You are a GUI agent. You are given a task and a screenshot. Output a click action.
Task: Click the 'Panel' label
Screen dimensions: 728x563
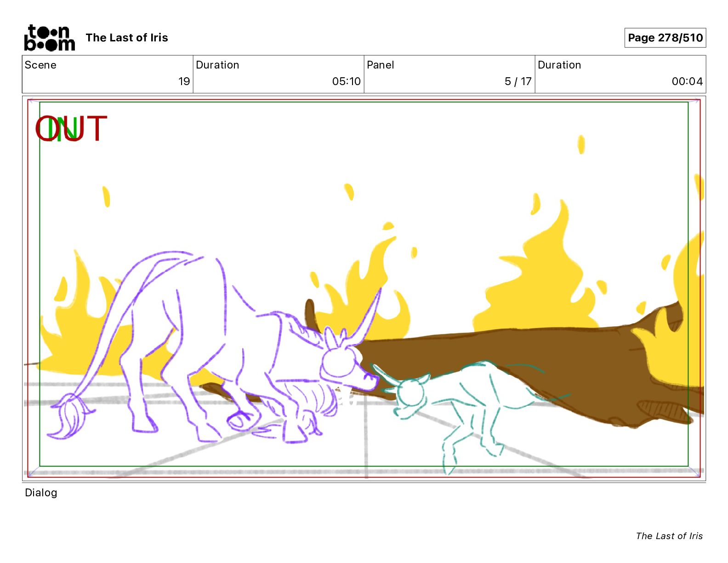[381, 65]
